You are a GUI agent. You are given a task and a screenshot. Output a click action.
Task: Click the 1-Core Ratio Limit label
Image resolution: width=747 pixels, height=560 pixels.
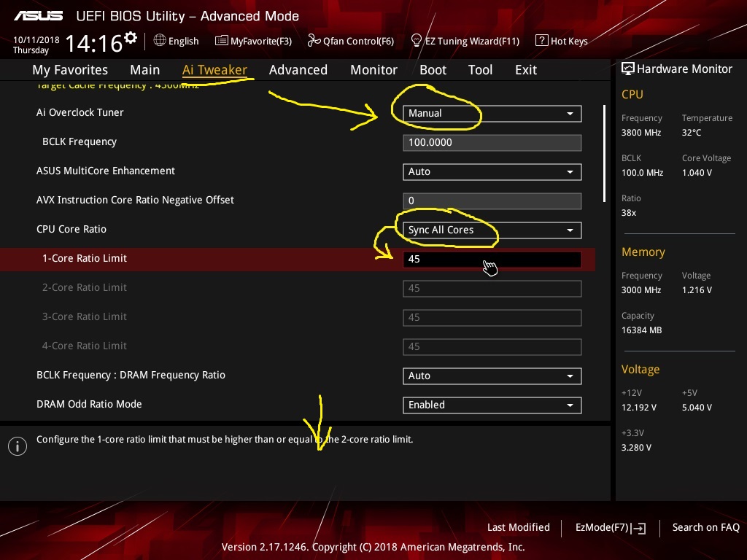pyautogui.click(x=85, y=259)
